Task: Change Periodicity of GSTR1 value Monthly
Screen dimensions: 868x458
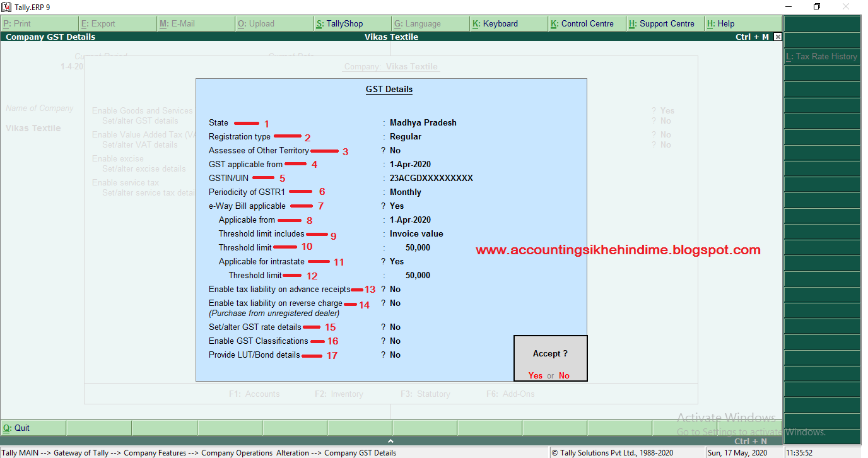Action: point(406,192)
